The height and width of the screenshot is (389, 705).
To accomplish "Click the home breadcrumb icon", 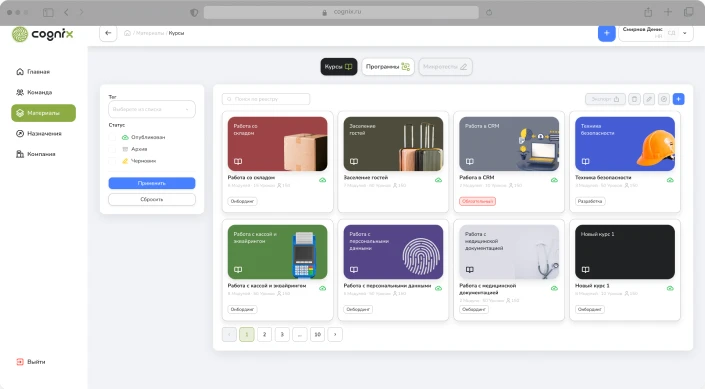I will tap(127, 33).
